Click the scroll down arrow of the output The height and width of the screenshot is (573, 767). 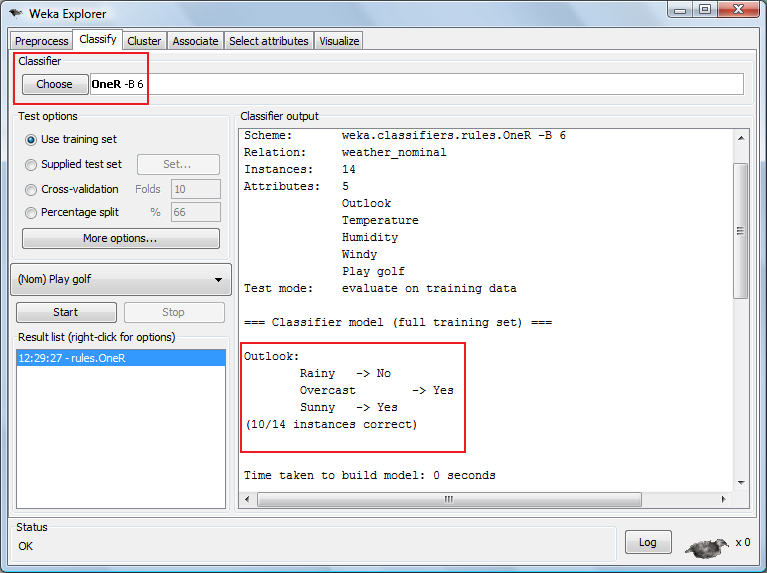click(x=741, y=483)
